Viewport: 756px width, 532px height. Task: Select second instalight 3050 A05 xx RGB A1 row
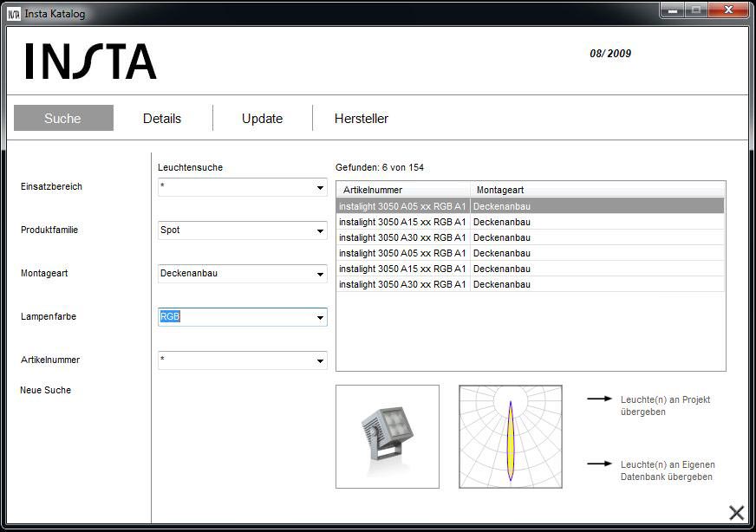[531, 254]
